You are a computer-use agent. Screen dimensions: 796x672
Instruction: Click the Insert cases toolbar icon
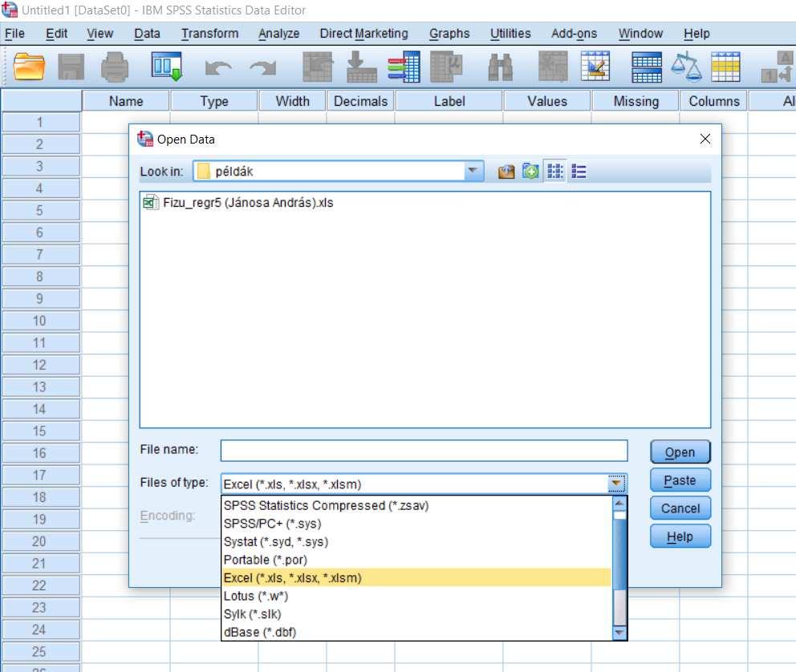coord(553,67)
